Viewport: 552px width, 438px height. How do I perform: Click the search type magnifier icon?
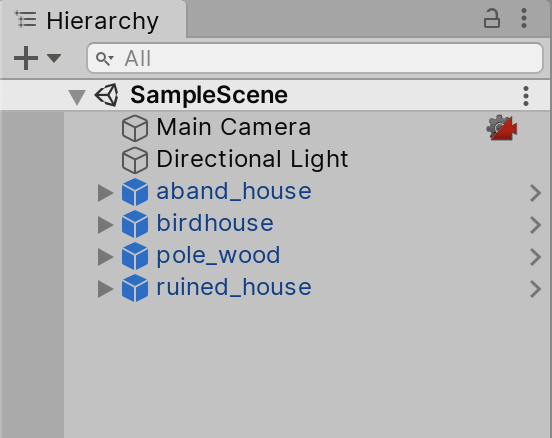click(x=105, y=58)
